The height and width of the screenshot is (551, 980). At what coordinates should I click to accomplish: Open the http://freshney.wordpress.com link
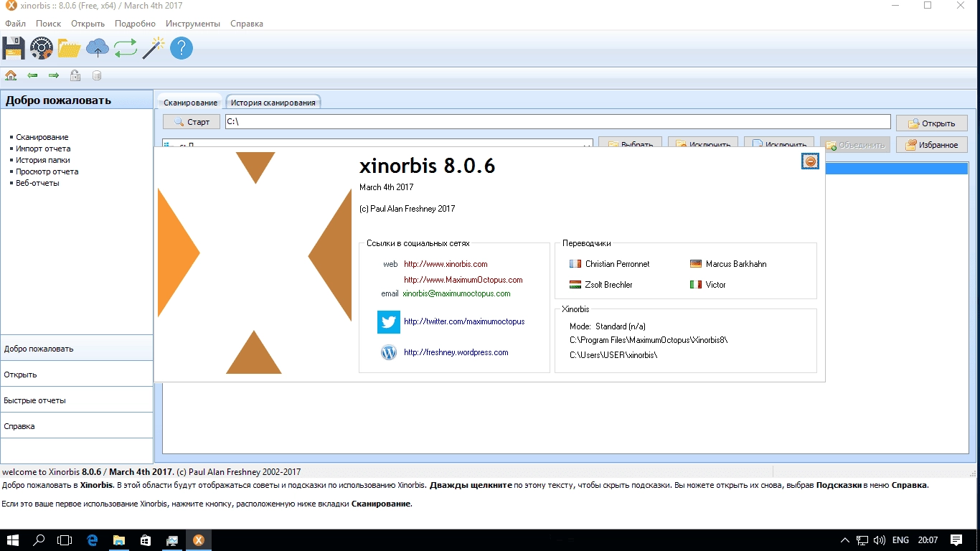coord(456,352)
